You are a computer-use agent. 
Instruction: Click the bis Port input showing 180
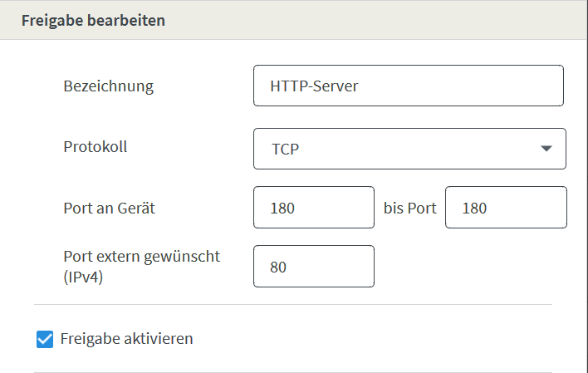506,207
